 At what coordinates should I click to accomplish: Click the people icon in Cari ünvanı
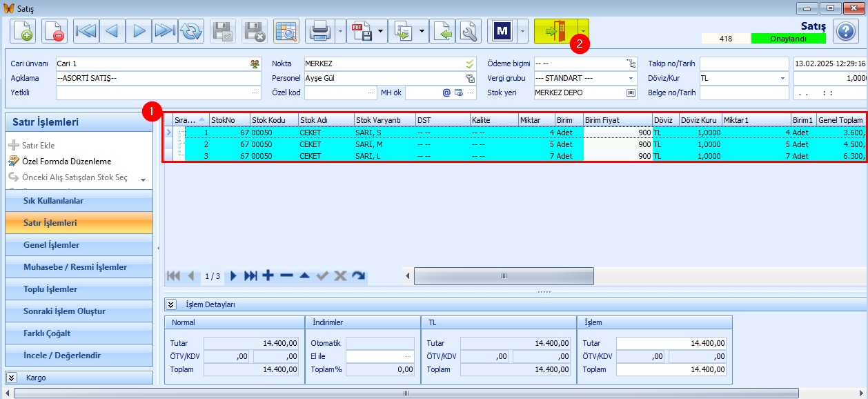pos(255,64)
